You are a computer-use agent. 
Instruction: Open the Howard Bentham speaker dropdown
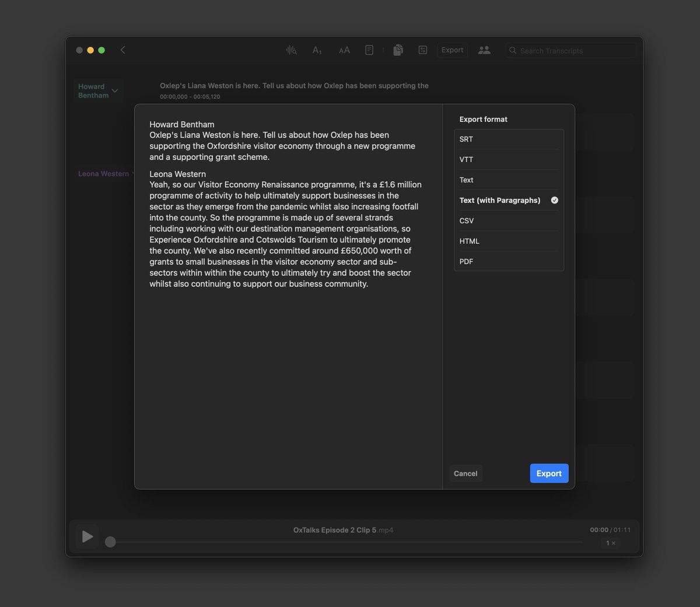(x=98, y=91)
